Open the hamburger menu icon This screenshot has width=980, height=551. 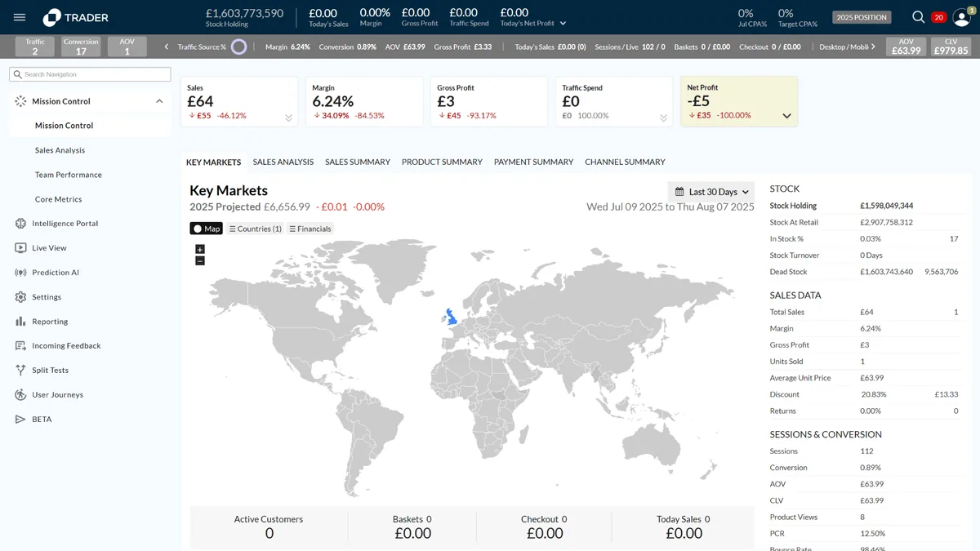[x=20, y=17]
